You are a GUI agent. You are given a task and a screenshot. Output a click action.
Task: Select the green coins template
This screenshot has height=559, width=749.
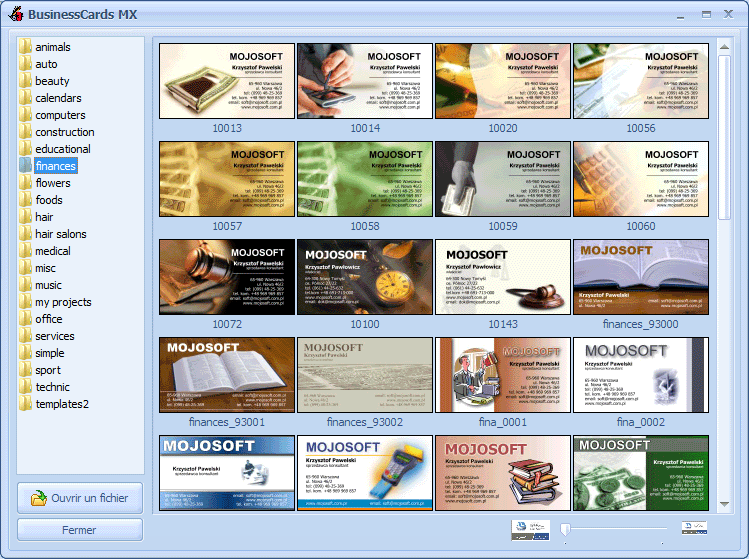pyautogui.click(x=641, y=473)
